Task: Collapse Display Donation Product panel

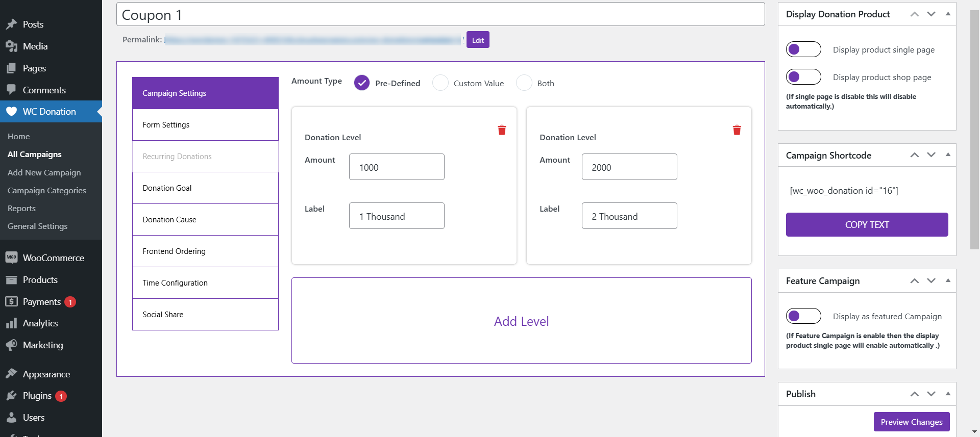Action: click(948, 14)
